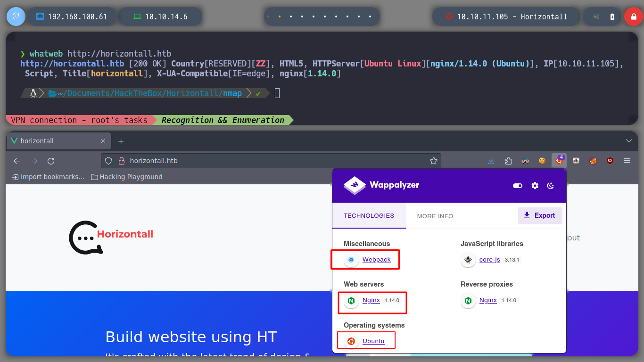This screenshot has height=362, width=644.
Task: Switch to the second orange workspace dot
Action: pyautogui.click(x=280, y=16)
